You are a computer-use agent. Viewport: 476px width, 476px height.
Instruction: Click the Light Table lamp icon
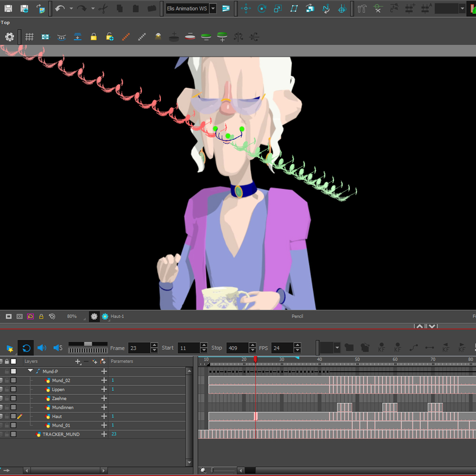click(x=158, y=37)
